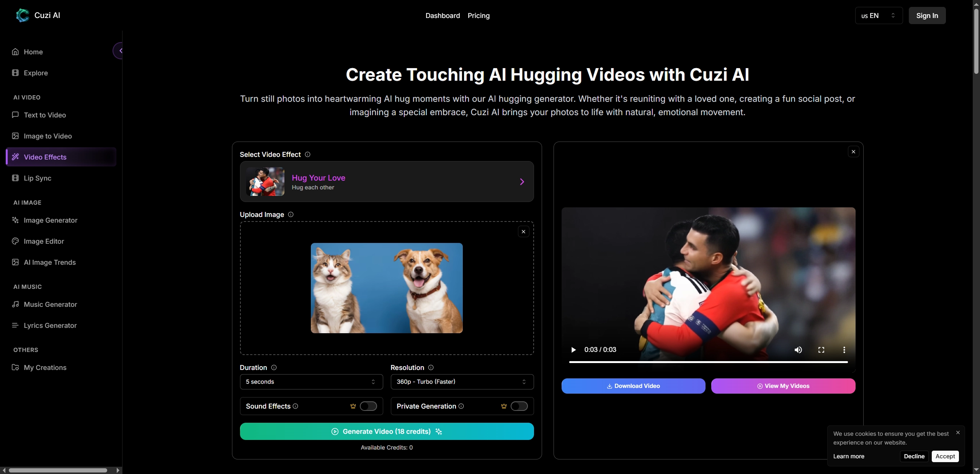Open the Text to Video tool
Screen dimensions: 980x474
(44, 115)
